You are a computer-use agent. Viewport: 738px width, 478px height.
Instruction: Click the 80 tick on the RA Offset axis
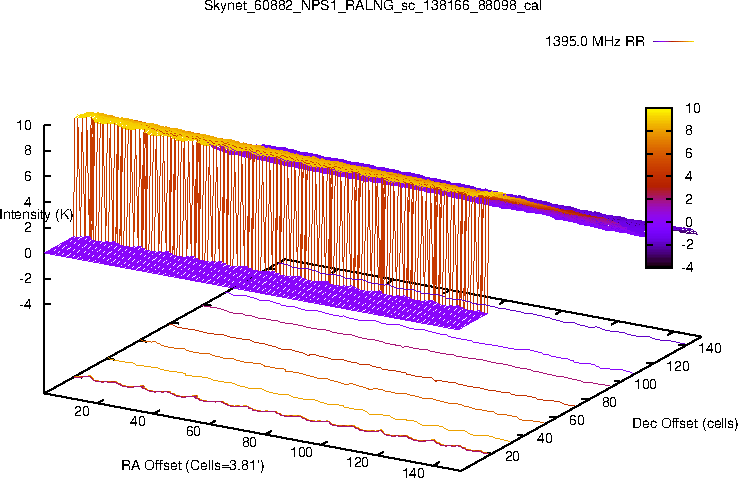point(249,442)
